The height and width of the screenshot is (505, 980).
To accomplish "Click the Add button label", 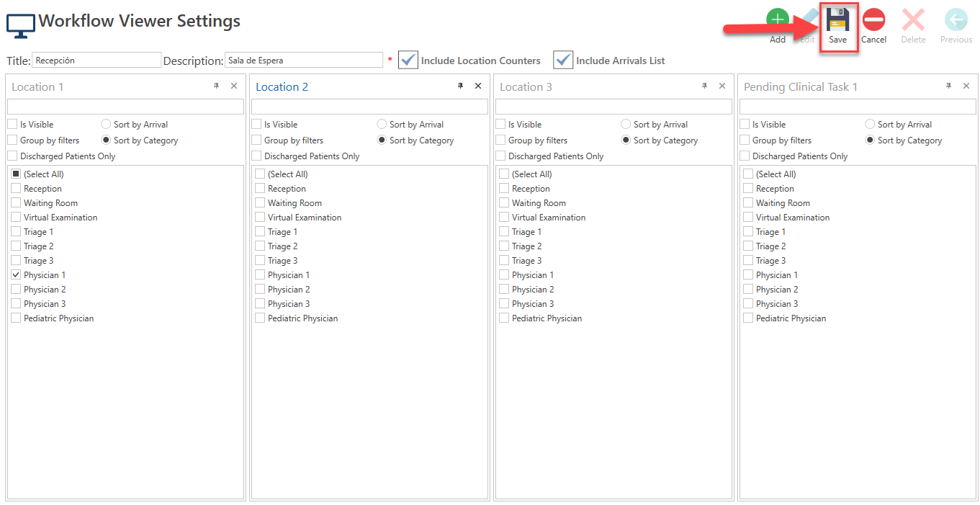I will click(778, 40).
